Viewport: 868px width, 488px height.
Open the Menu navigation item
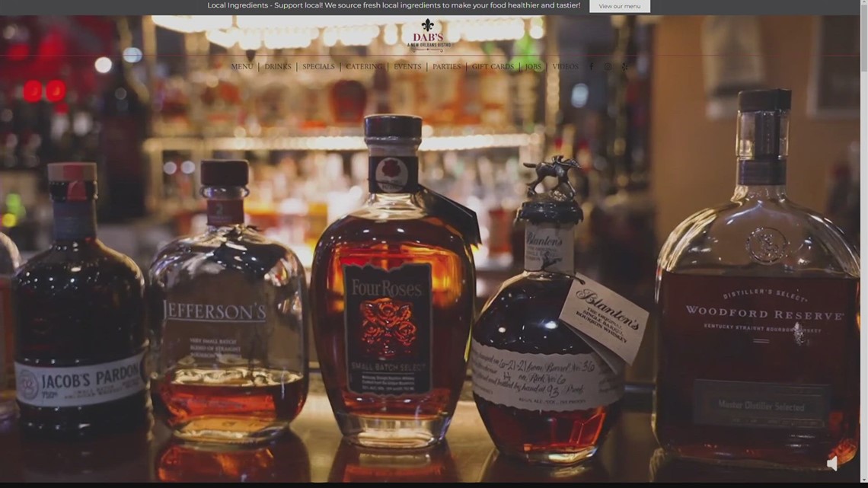click(x=242, y=66)
